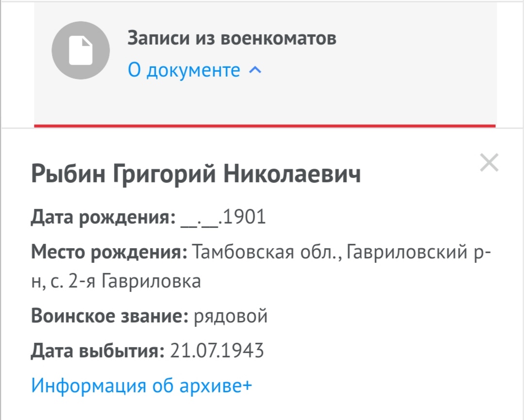The height and width of the screenshot is (420, 524).
Task: Click the Воинское звание label
Action: click(110, 316)
